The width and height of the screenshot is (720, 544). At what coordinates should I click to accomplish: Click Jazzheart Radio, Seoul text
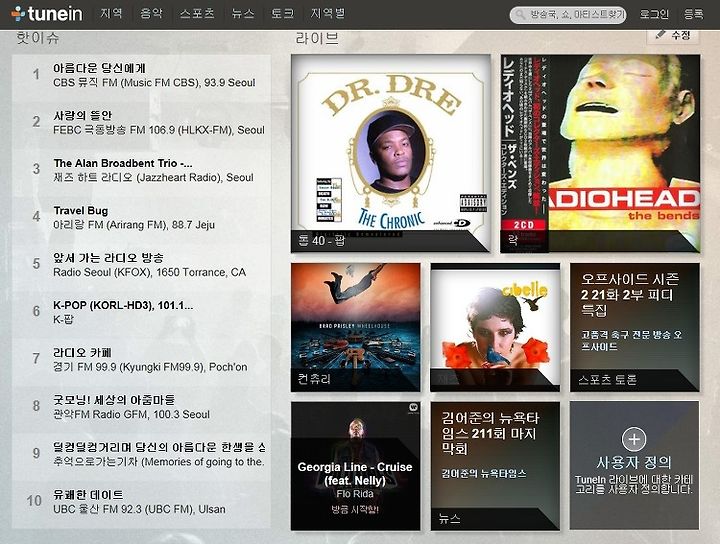coord(153,178)
